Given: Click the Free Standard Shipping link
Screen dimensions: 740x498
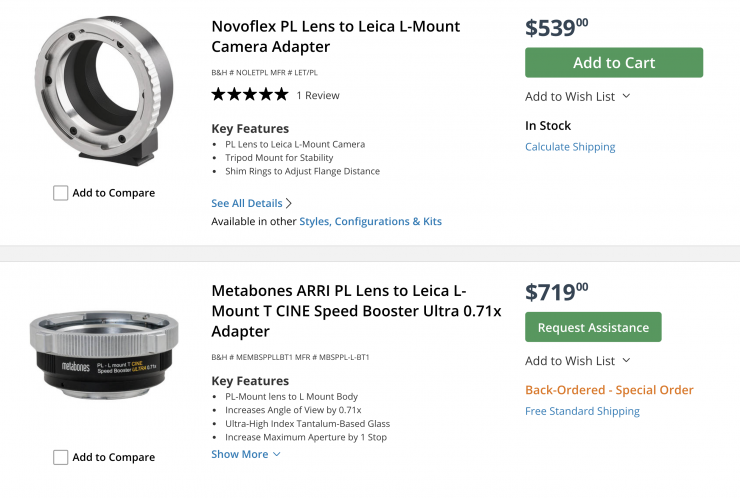Looking at the screenshot, I should 582,411.
